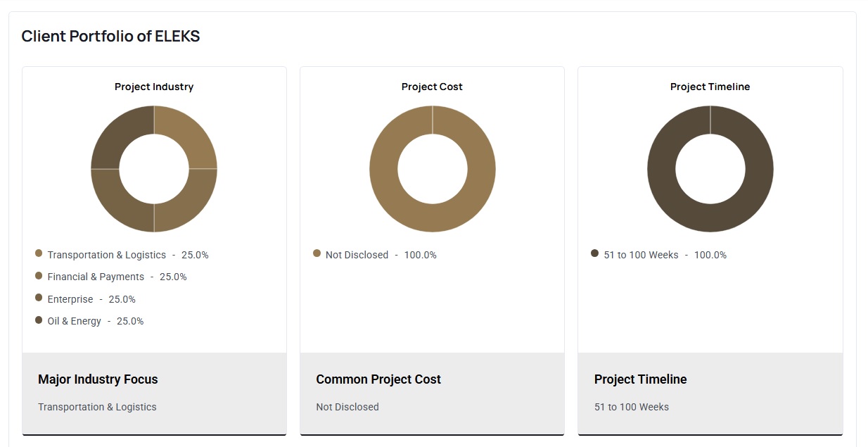Image resolution: width=868 pixels, height=447 pixels.
Task: Click the 'Common Project Cost' footer heading
Action: (x=378, y=379)
